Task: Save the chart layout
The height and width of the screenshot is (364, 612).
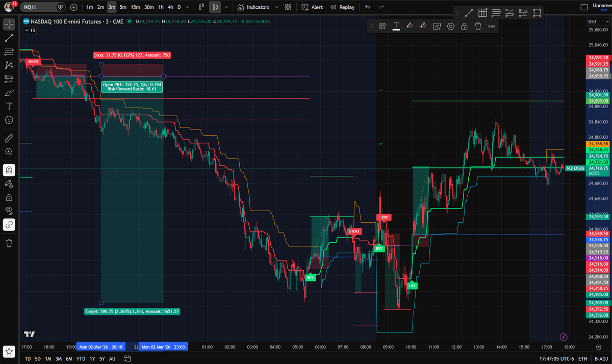Action: pos(604,10)
